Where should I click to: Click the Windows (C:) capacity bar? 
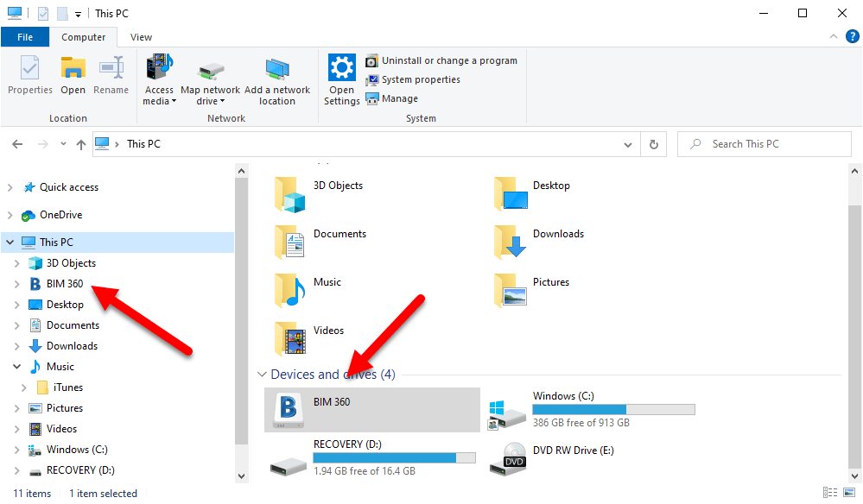click(613, 409)
